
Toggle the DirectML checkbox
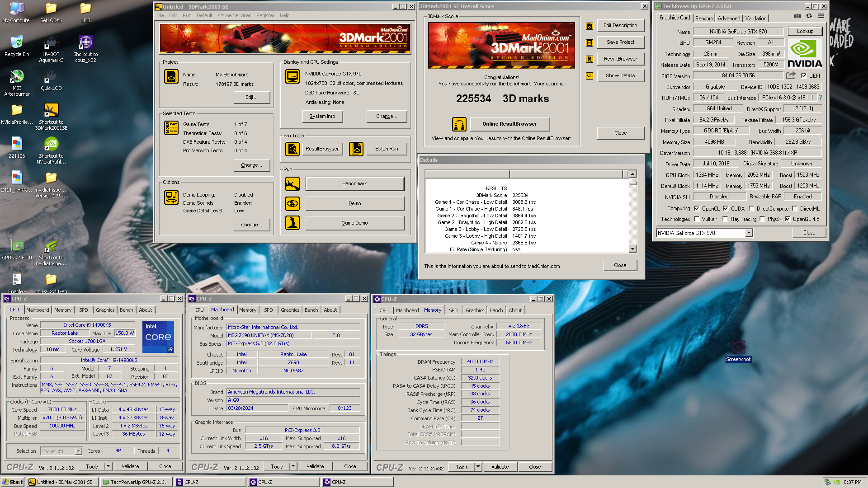click(x=795, y=208)
